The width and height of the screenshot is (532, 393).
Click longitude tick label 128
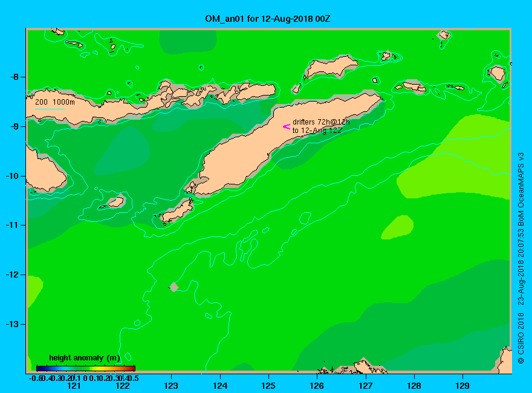tap(414, 386)
